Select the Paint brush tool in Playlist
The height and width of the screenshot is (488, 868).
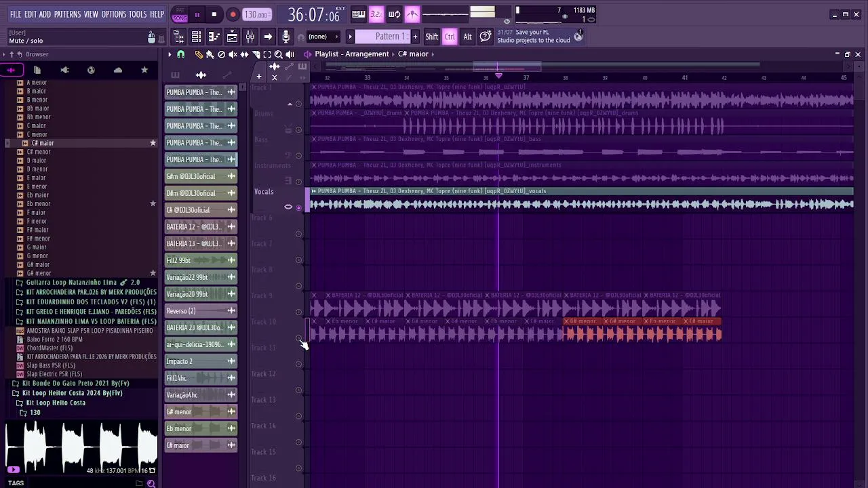click(210, 54)
